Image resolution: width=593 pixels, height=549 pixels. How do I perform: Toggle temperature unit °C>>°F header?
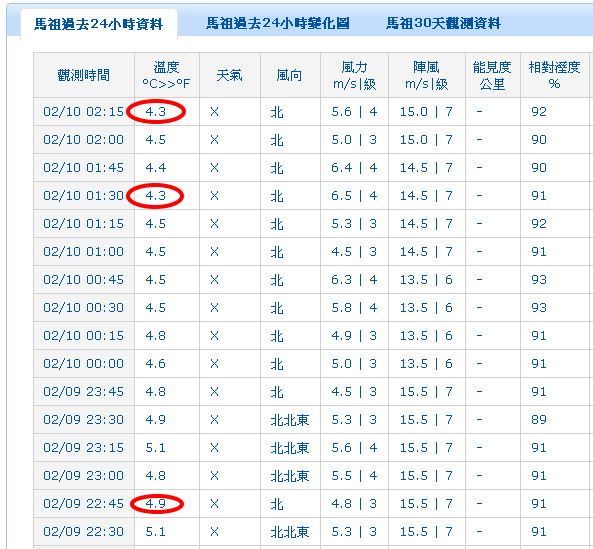pos(166,83)
